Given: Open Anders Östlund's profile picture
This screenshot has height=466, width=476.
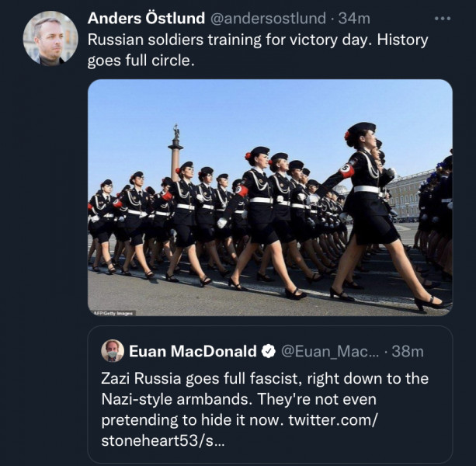Looking at the screenshot, I should pyautogui.click(x=50, y=38).
